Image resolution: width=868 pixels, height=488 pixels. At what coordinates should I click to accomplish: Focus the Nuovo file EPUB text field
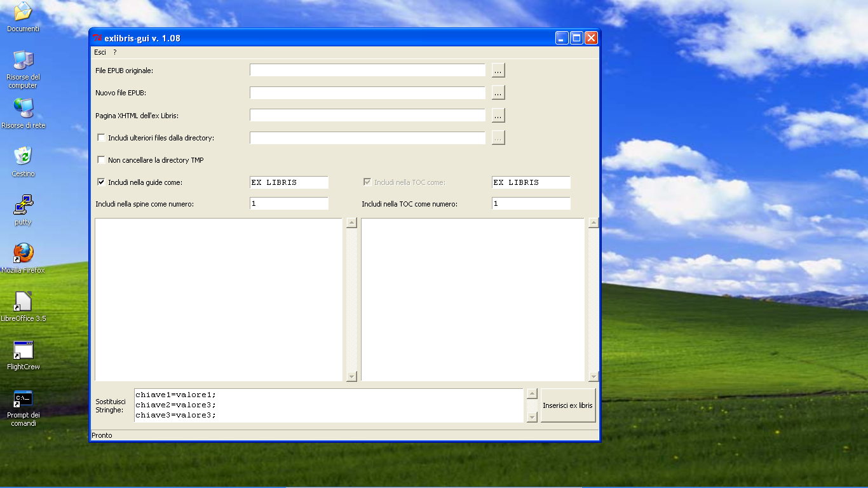(367, 93)
